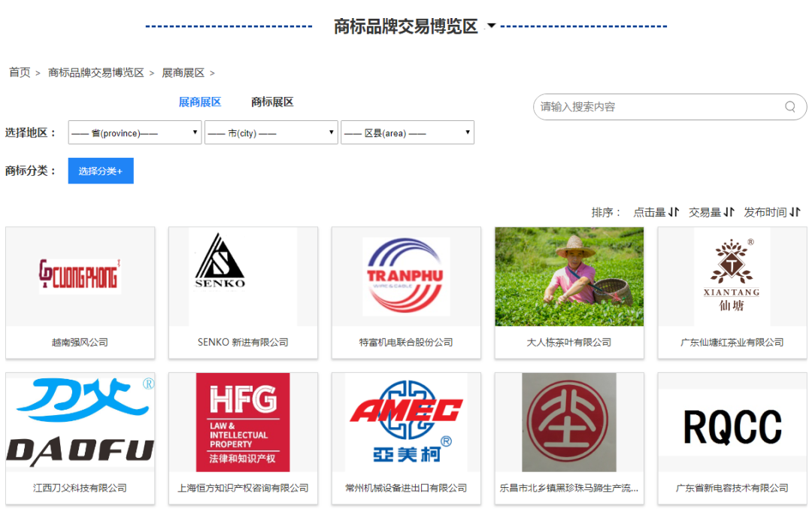Open the red circle seal thumbnail

(569, 423)
